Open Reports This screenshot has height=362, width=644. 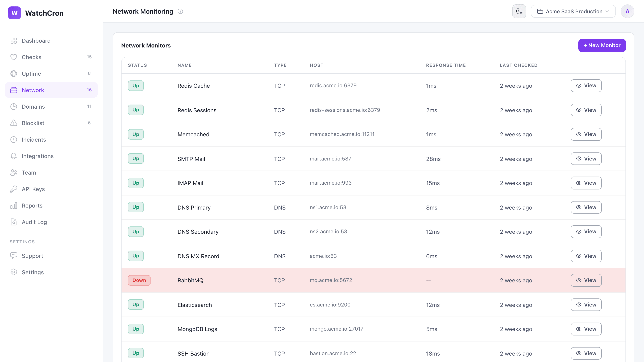pyautogui.click(x=51, y=206)
